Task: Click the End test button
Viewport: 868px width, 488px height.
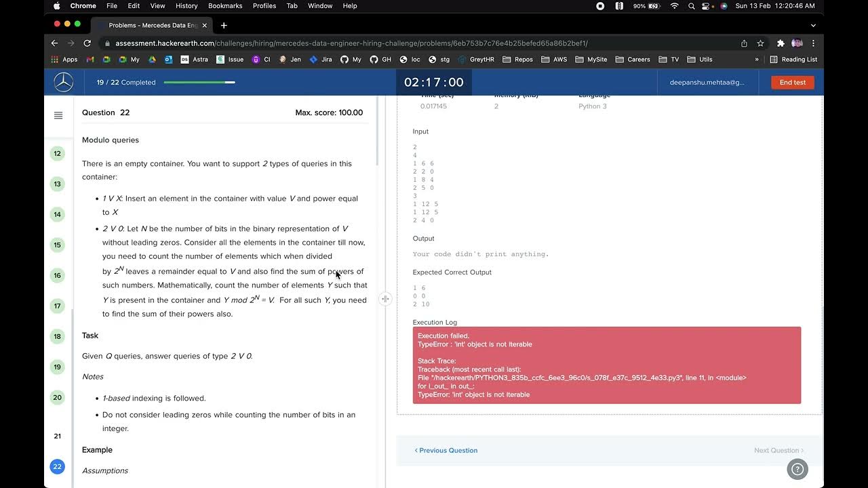Action: (793, 82)
